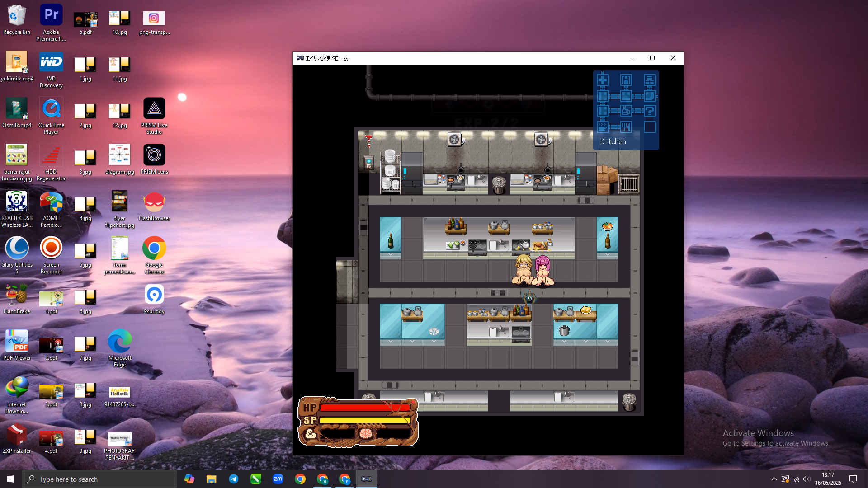Launch HDD Regenerator
This screenshot has width=868, height=488.
tap(51, 163)
